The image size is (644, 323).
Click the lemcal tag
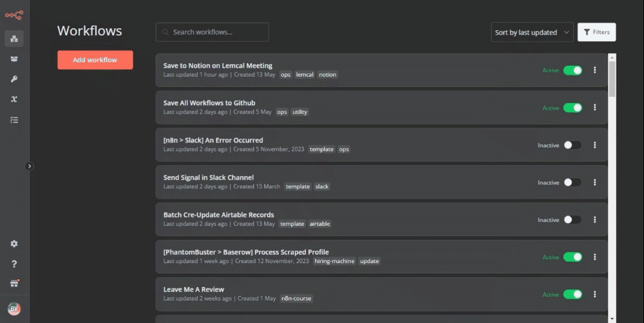click(x=305, y=74)
